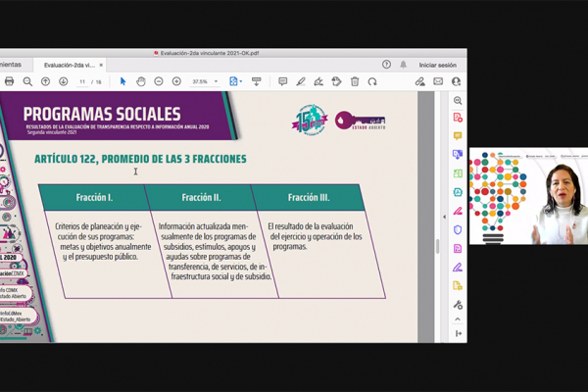Open the 37.5% zoom level dropdown
The image size is (588, 392).
pos(205,81)
